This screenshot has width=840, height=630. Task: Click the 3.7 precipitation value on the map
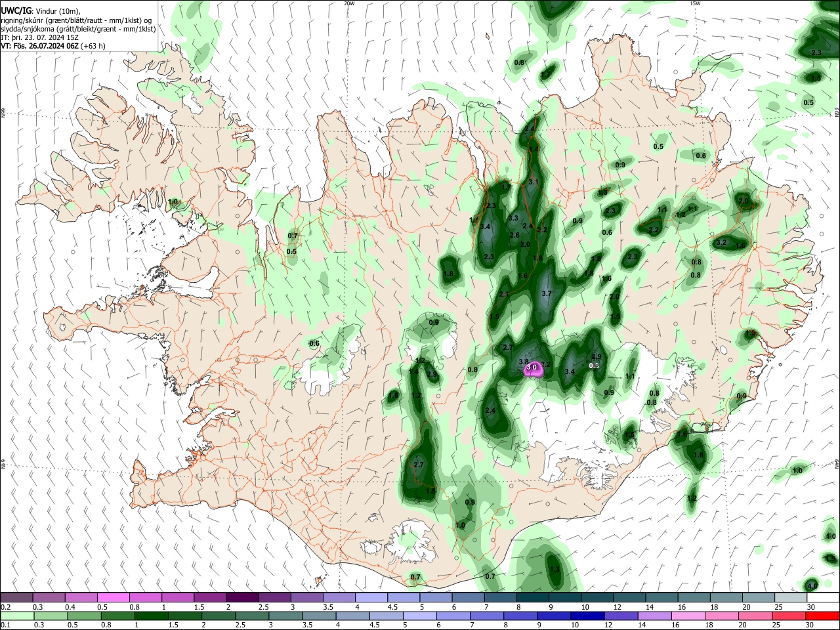[x=547, y=294]
